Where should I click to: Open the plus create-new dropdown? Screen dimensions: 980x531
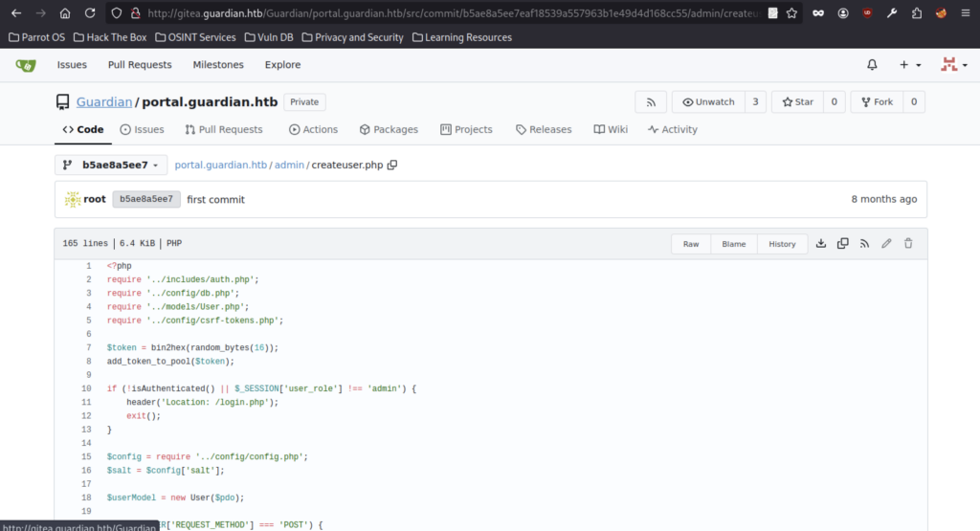pyautogui.click(x=909, y=65)
